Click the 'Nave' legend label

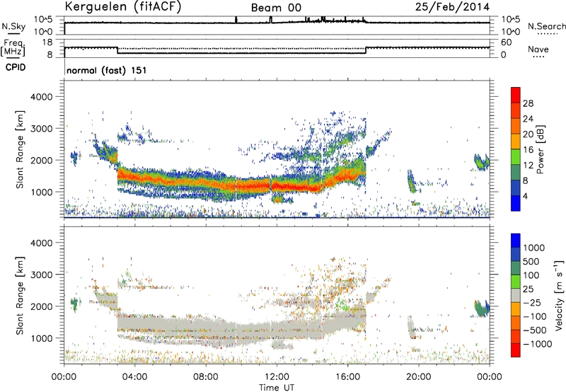point(538,49)
